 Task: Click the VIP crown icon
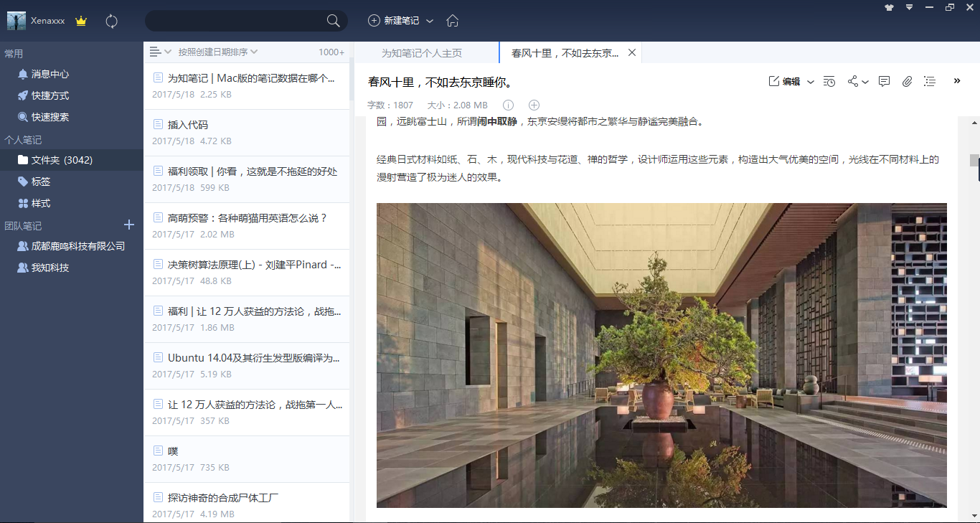click(81, 21)
